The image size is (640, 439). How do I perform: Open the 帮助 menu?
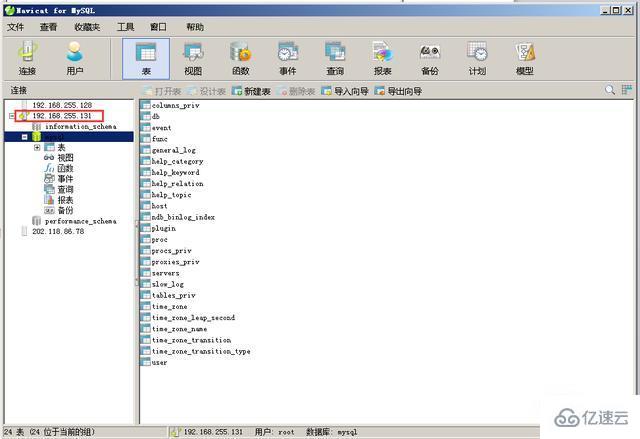[195, 27]
